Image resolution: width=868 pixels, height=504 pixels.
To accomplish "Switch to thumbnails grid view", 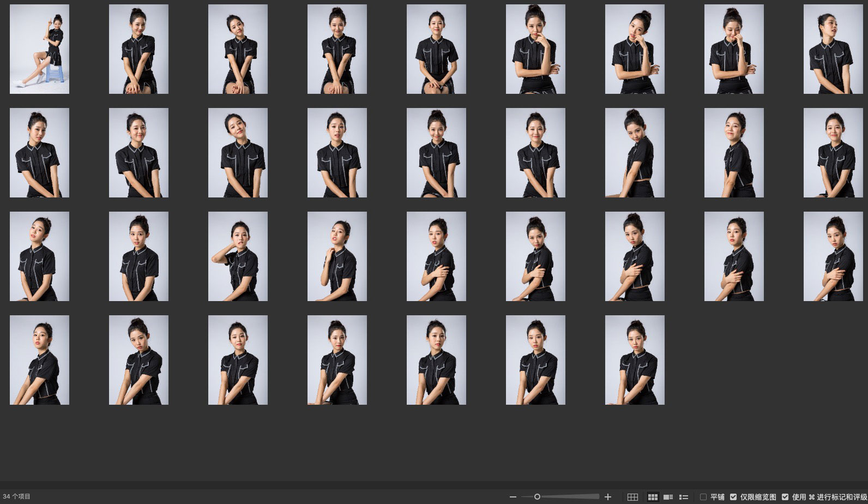I will coord(652,497).
